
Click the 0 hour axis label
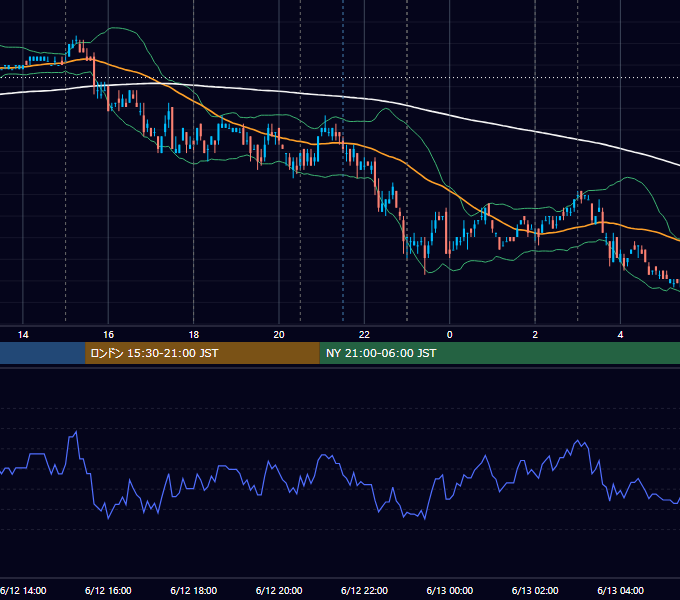coord(450,335)
